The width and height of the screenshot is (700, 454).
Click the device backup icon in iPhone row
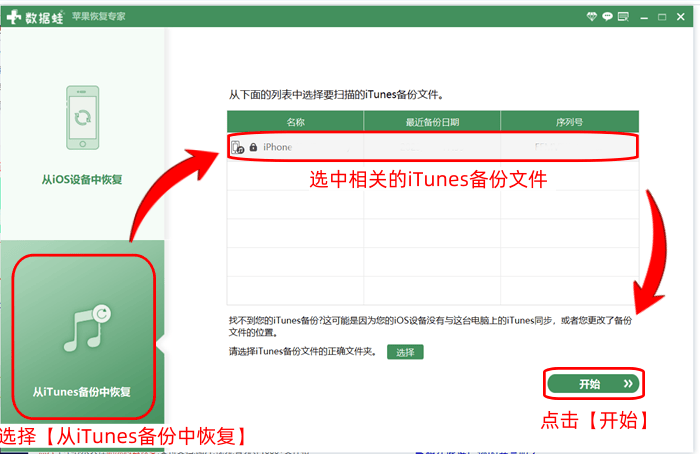tap(237, 147)
